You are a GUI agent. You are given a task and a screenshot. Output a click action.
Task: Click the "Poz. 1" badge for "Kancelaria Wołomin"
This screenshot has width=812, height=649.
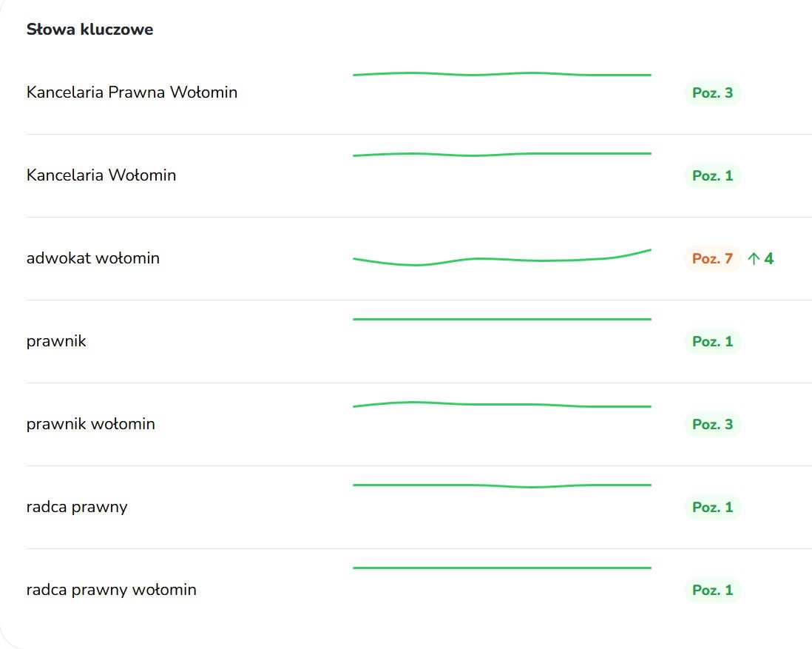[x=712, y=176]
